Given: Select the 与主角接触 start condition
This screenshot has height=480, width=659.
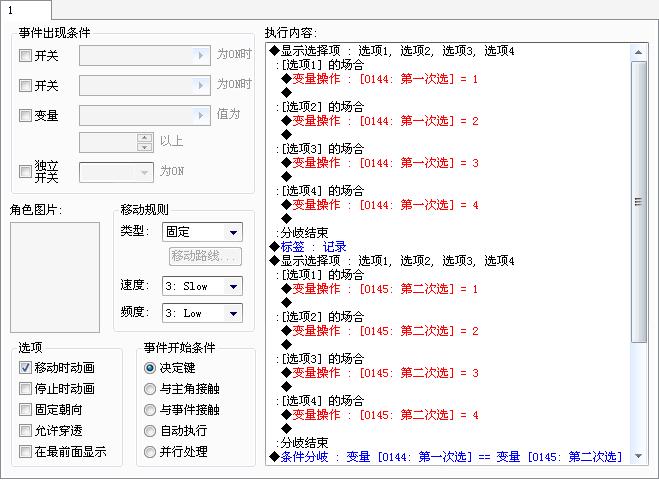Looking at the screenshot, I should (150, 389).
